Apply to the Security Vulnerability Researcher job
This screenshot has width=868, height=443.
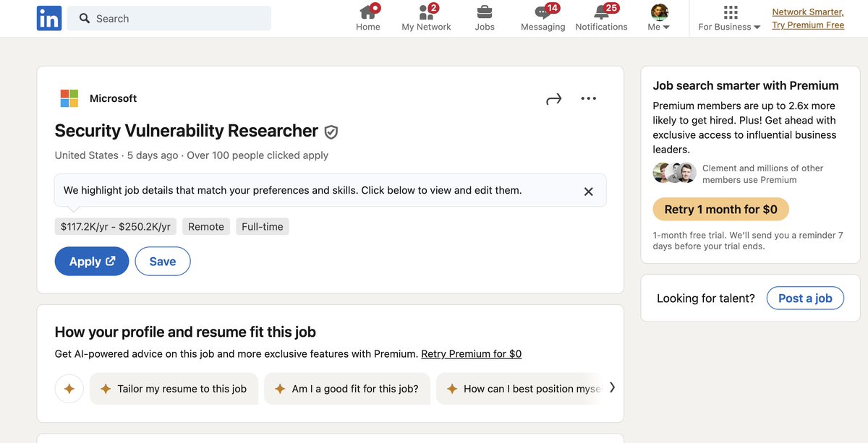click(92, 262)
